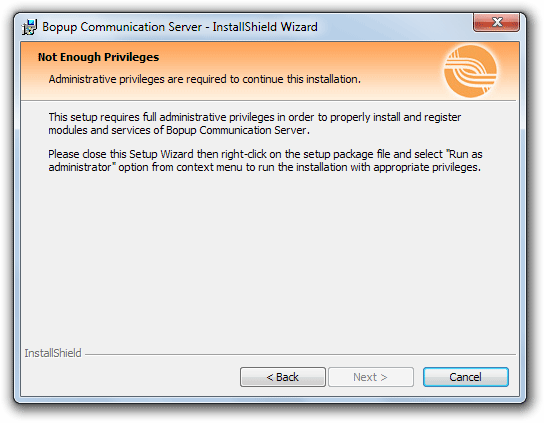Click the grayed-out Next > button
The height and width of the screenshot is (423, 544).
tap(371, 377)
